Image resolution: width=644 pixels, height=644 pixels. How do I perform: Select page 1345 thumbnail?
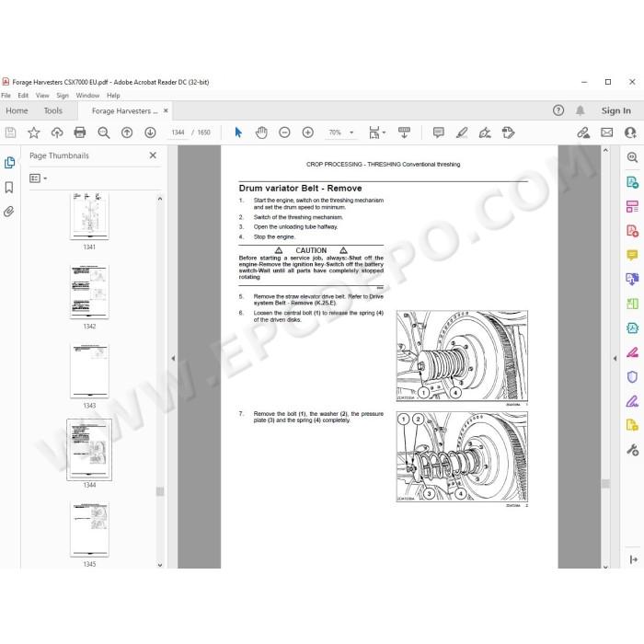tap(89, 529)
